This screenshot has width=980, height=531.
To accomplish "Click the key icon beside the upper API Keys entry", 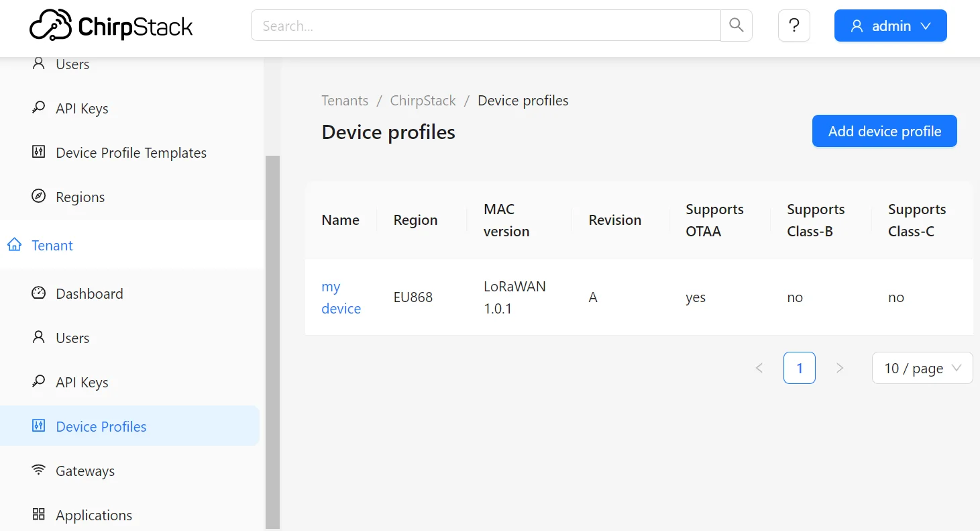I will coord(39,108).
